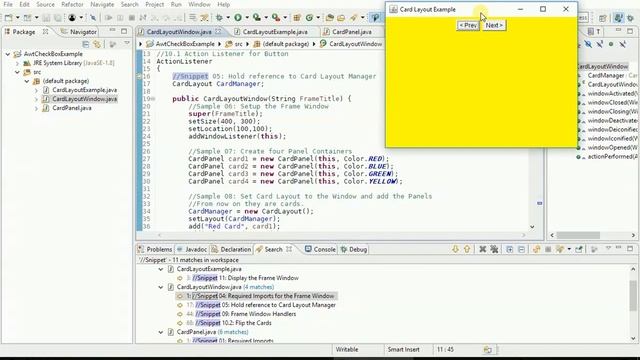
Task: Open the Declaration tab
Action: click(231, 249)
